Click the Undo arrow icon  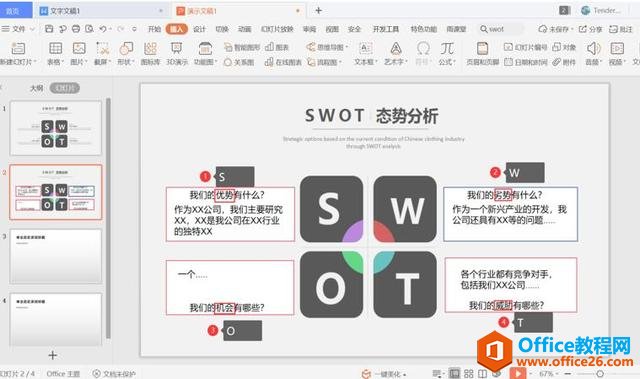point(103,29)
